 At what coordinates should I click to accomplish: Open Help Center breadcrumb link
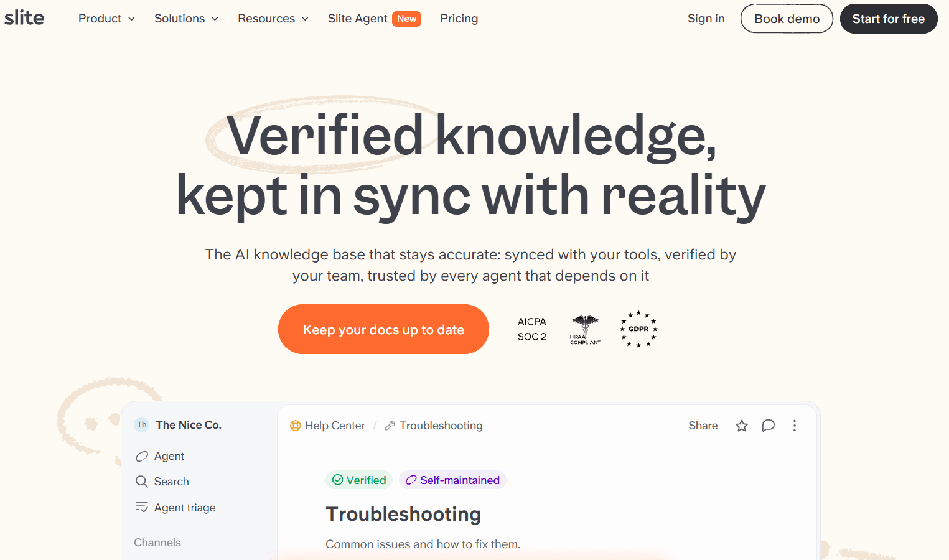click(335, 426)
